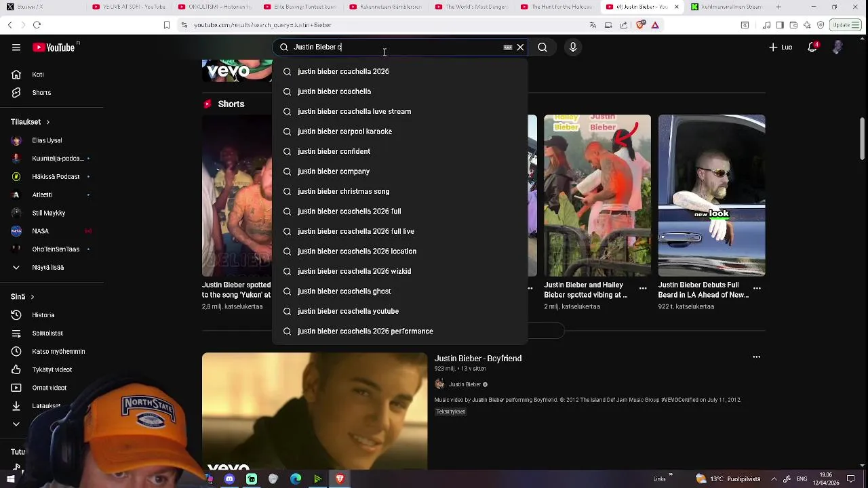Open the Justin and Hailey Bieber spotted short
868x488 pixels.
coord(597,196)
